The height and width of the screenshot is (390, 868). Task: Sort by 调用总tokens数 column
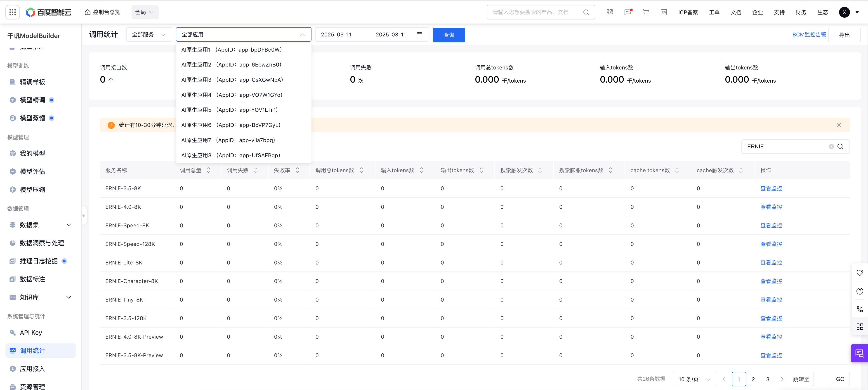362,170
